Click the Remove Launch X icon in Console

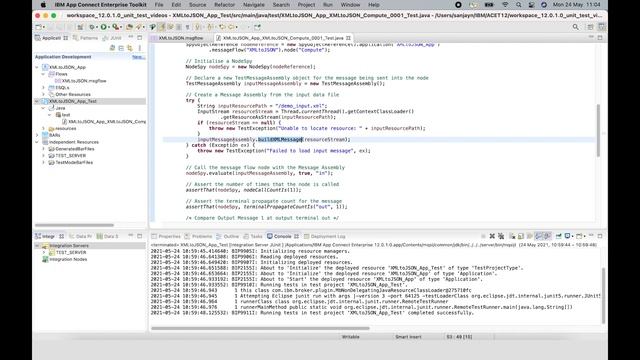[x=492, y=236]
